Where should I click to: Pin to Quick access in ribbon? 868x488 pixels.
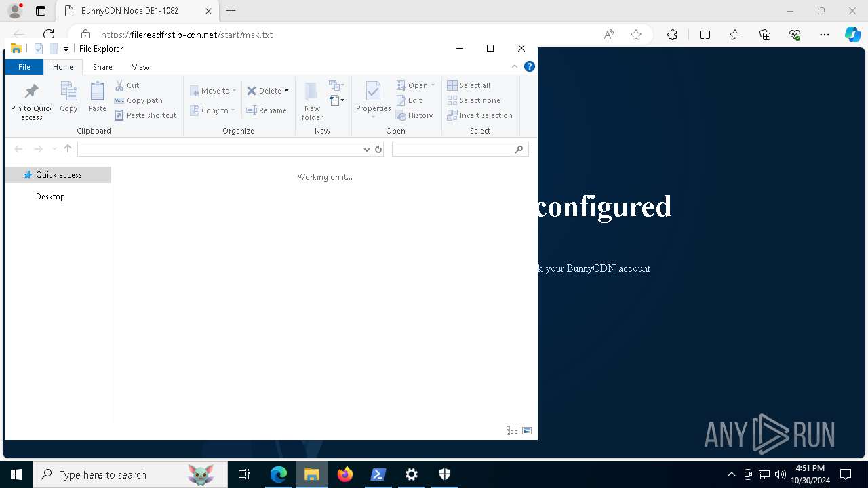31,102
